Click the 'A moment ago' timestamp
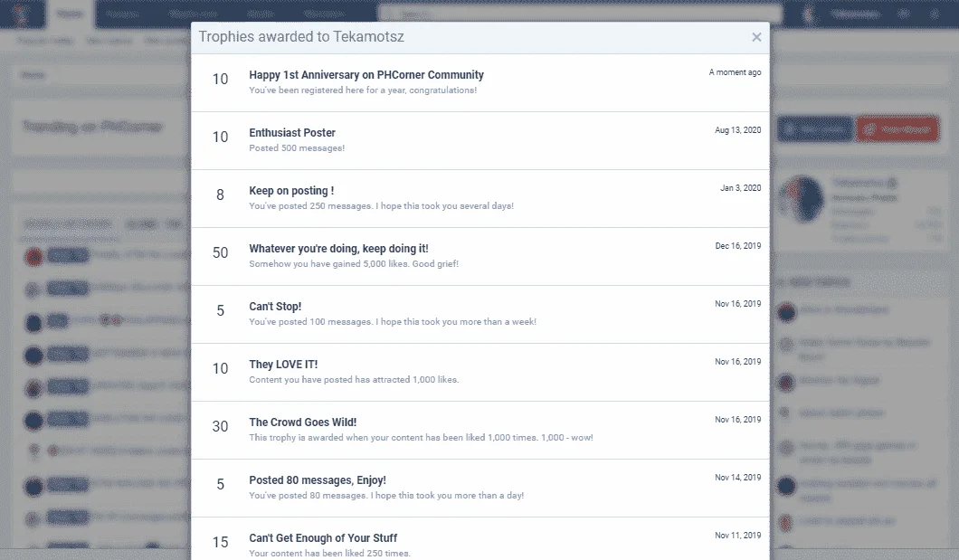This screenshot has height=560, width=959. (736, 72)
